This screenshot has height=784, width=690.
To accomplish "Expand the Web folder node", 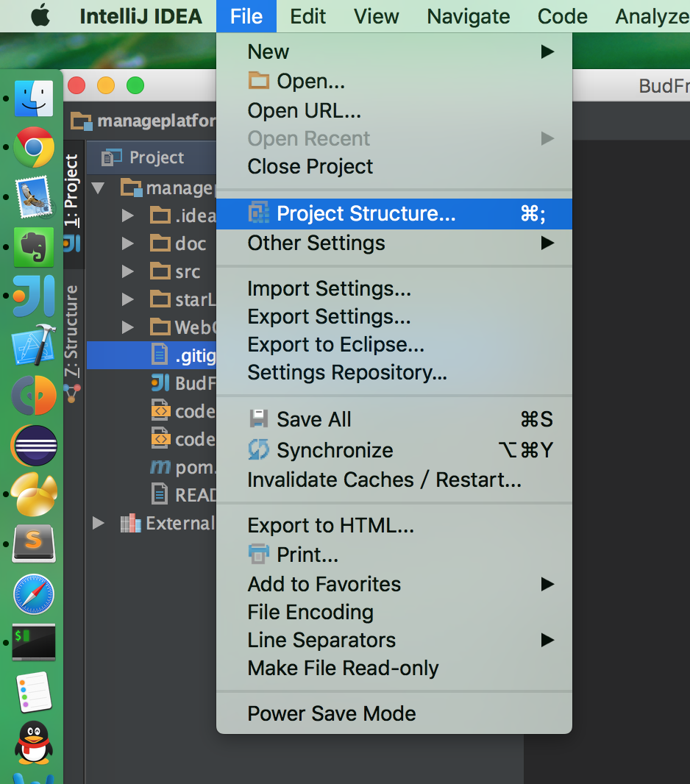I will pyautogui.click(x=128, y=327).
